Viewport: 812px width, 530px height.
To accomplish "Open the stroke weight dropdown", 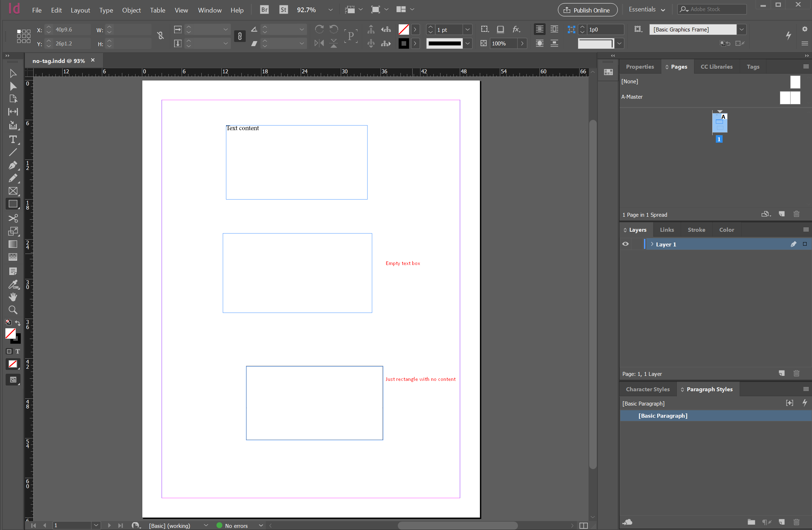I will pos(467,29).
